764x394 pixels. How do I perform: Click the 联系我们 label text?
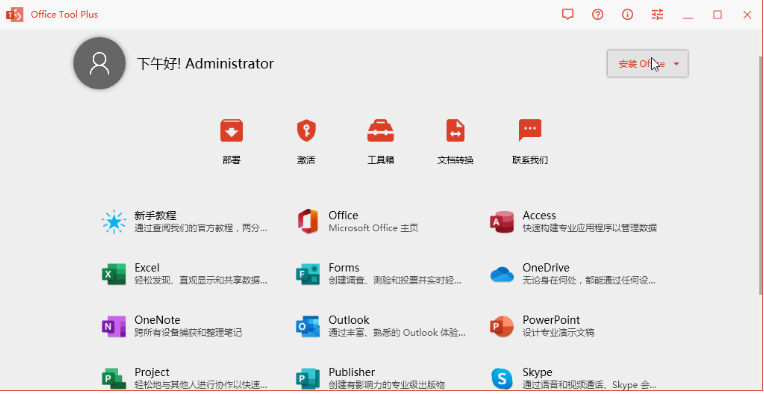coord(530,160)
